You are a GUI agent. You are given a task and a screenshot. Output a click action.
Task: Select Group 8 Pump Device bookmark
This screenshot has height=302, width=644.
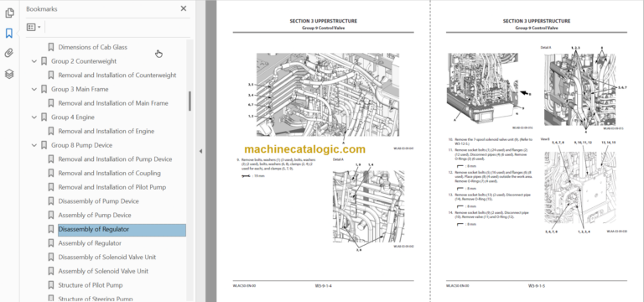coord(81,145)
